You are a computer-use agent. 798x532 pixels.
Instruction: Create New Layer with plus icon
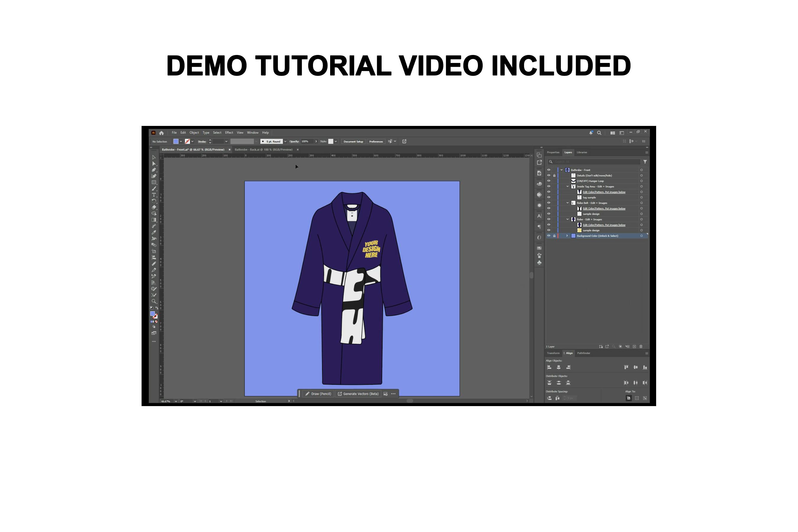[635, 346]
